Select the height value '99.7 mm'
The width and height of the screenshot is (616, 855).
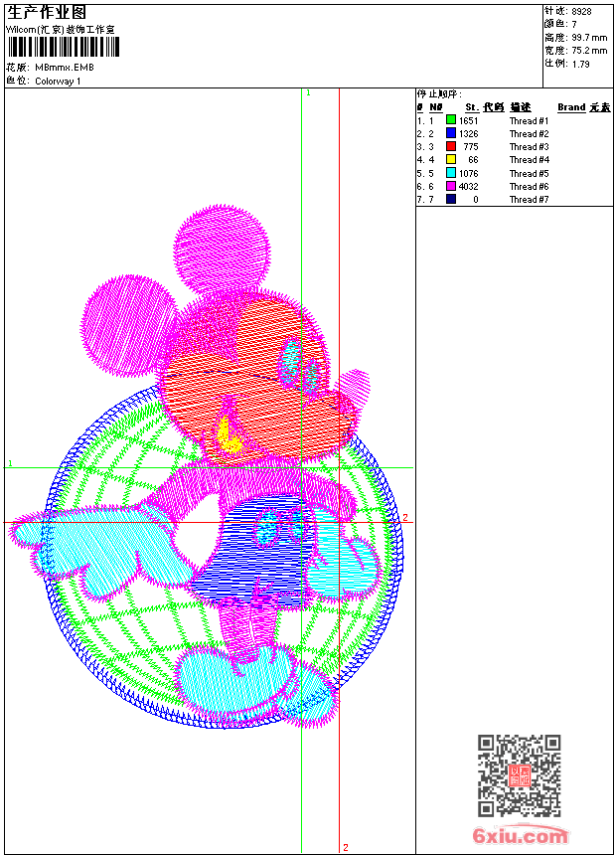pyautogui.click(x=589, y=38)
